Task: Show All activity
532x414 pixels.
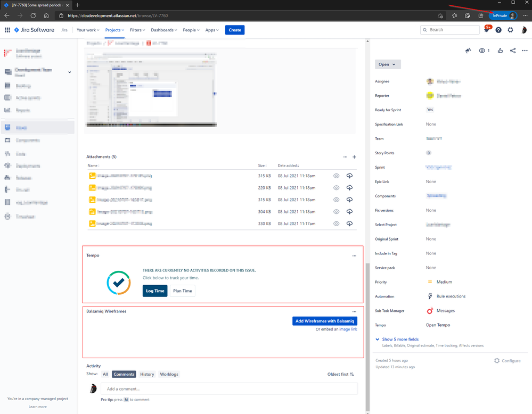Action: [105, 374]
